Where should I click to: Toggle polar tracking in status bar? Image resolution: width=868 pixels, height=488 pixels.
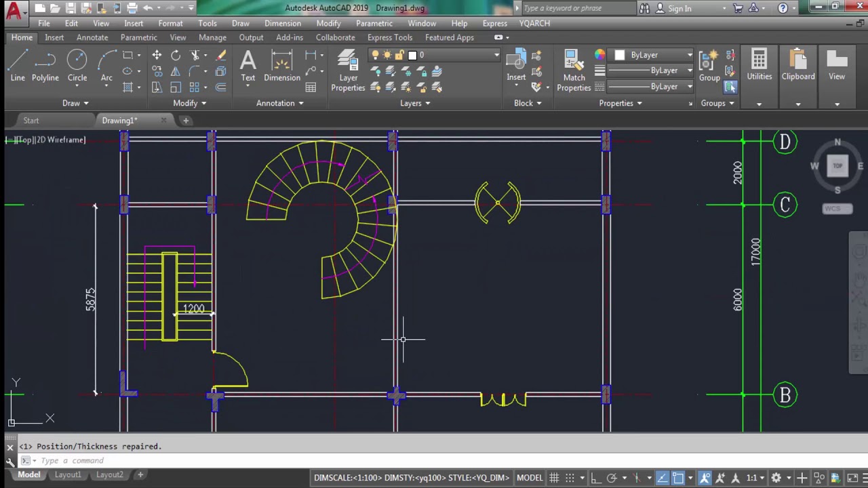click(612, 478)
